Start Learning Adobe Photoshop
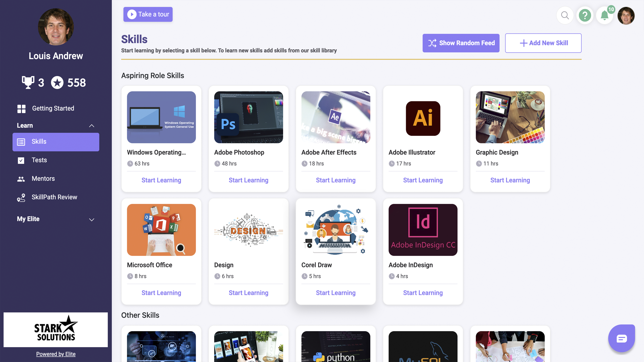Viewport: 644px width, 362px height. click(x=248, y=180)
